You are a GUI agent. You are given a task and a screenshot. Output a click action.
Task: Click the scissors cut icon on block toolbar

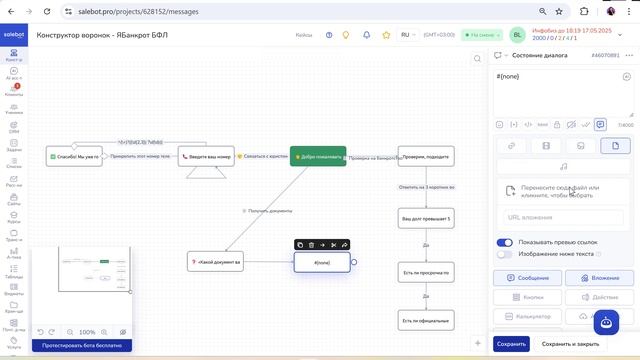click(x=333, y=245)
